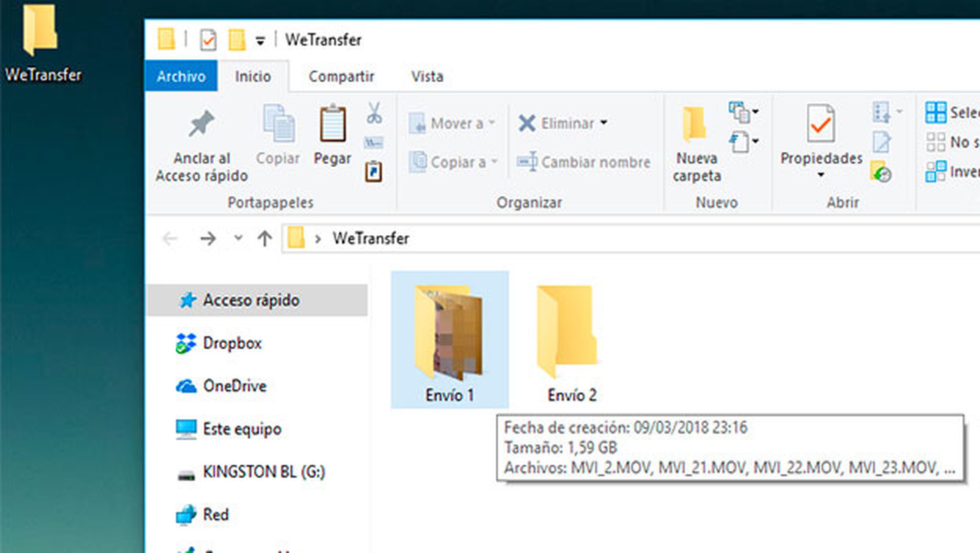
Task: Select the Envío 1 folder
Action: 450,340
